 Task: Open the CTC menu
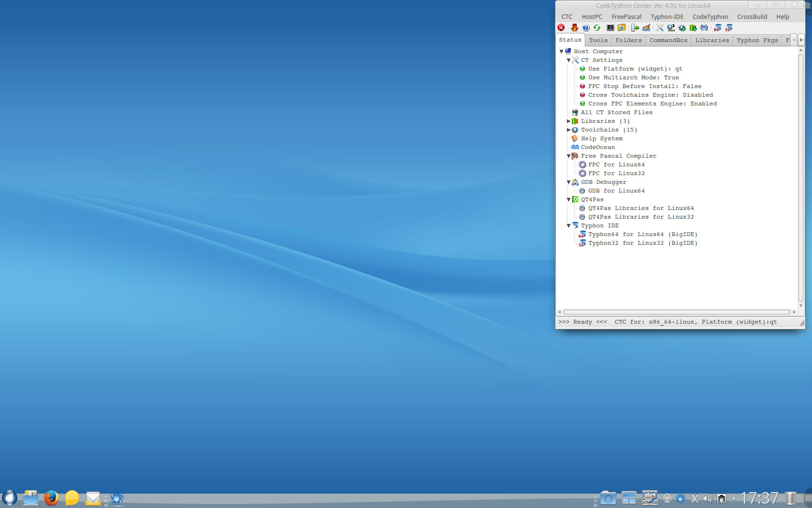567,16
